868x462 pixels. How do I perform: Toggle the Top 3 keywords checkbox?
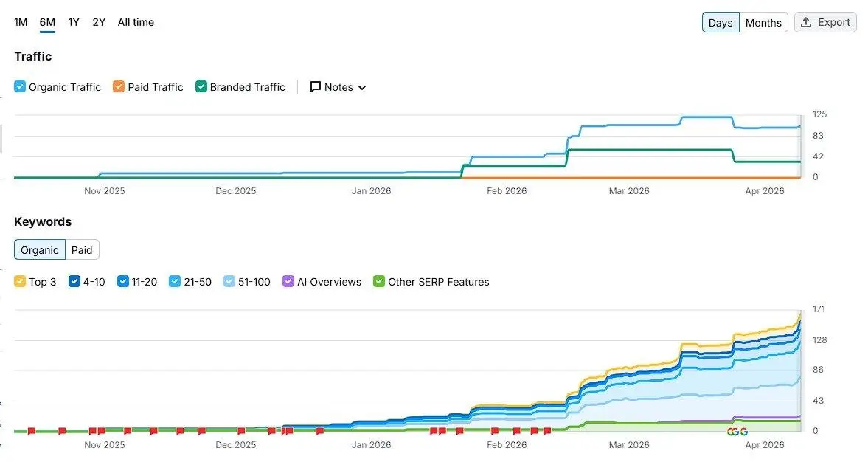(20, 281)
